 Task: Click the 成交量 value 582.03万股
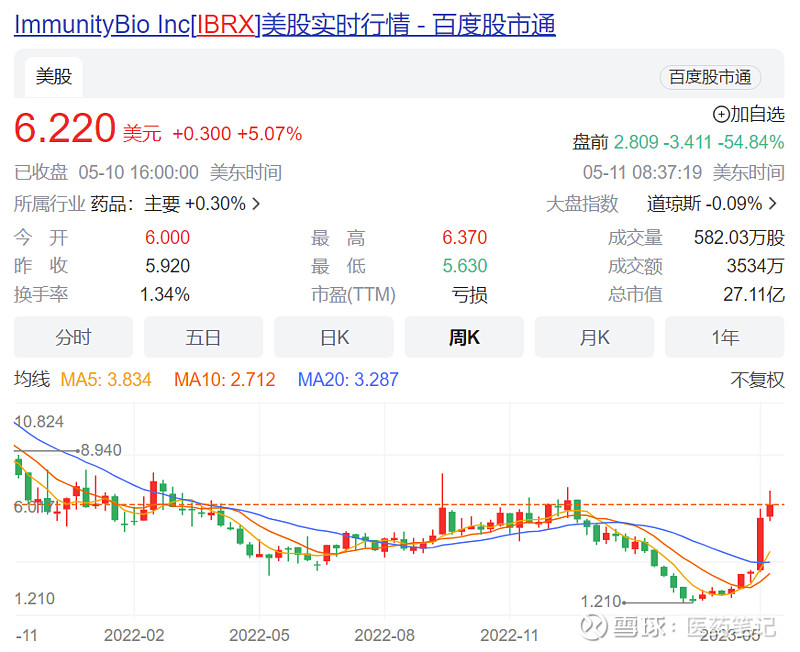[x=739, y=237]
